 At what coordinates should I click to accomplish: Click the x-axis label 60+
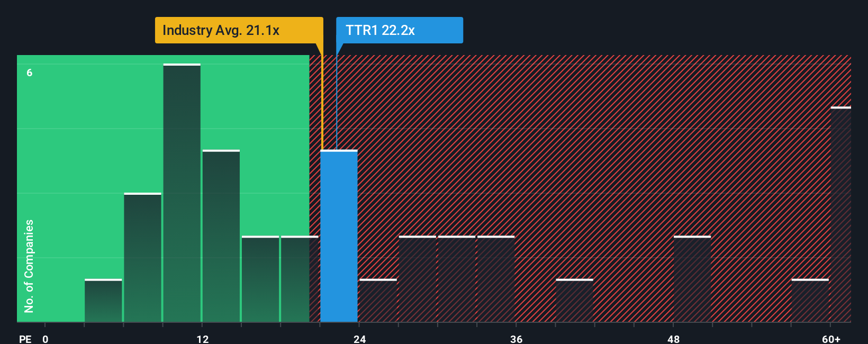pyautogui.click(x=831, y=339)
